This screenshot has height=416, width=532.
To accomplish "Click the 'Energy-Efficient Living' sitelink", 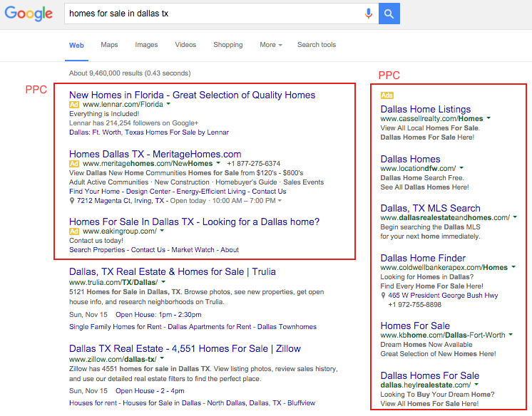I will point(210,192).
